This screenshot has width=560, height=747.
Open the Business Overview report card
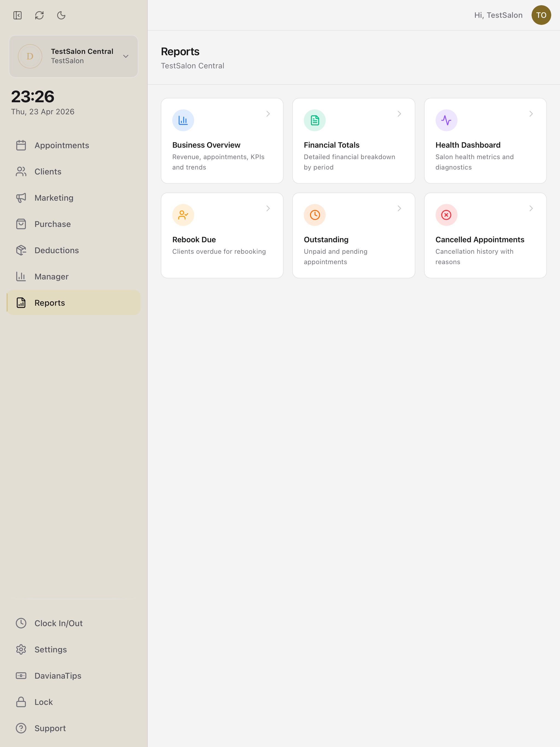[222, 141]
